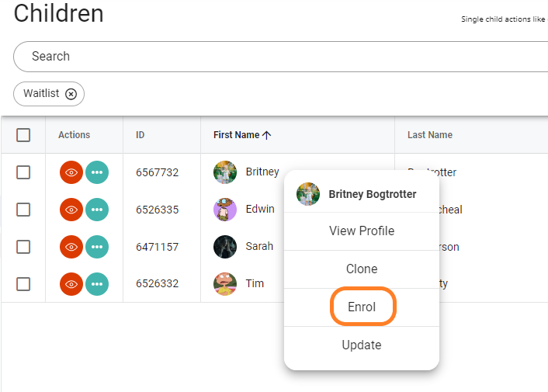This screenshot has width=548, height=392.
Task: Click the eye icon for Tim's row
Action: point(71,284)
